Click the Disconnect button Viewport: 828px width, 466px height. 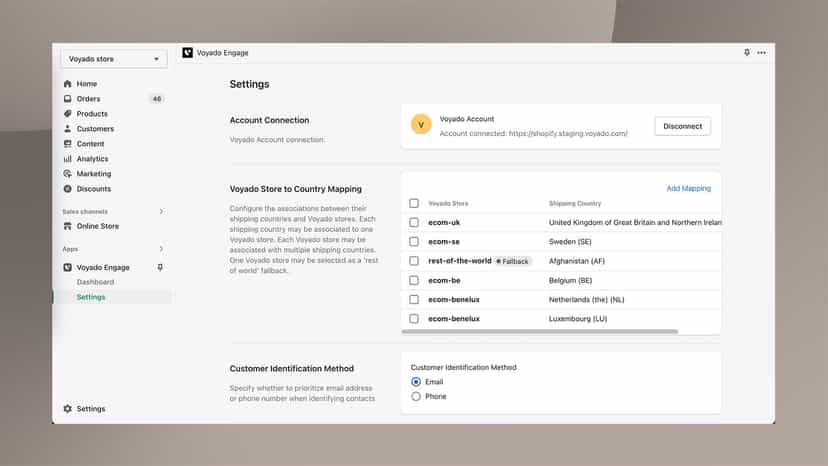tap(682, 126)
